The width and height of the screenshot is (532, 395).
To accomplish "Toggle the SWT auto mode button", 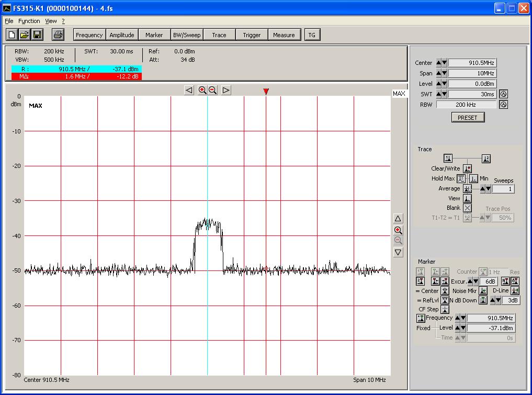I will [x=504, y=94].
